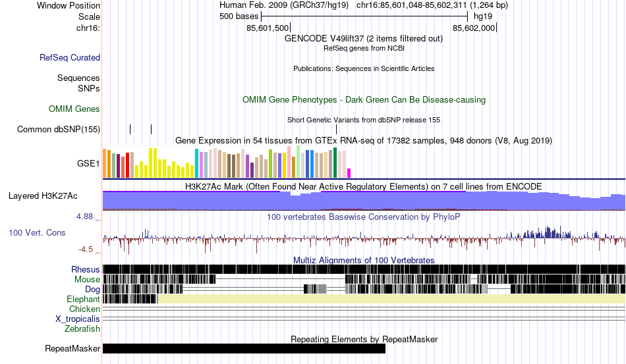Viewport: 626px width, 364px height.
Task: Click the cyan GTEx expression bar
Action: click(x=196, y=163)
